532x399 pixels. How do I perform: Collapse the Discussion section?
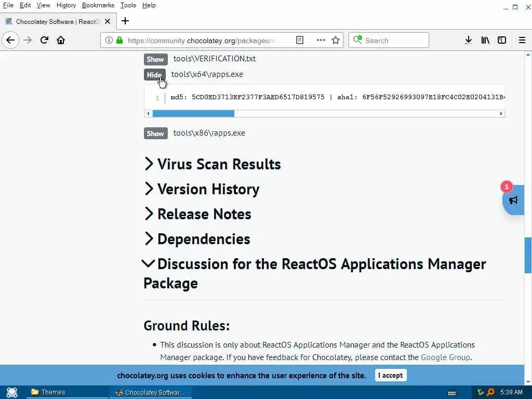click(x=148, y=264)
